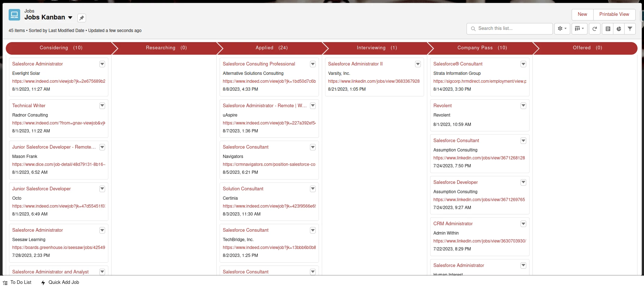The width and height of the screenshot is (644, 290).
Task: Open Kanban settings icon
Action: (608, 28)
